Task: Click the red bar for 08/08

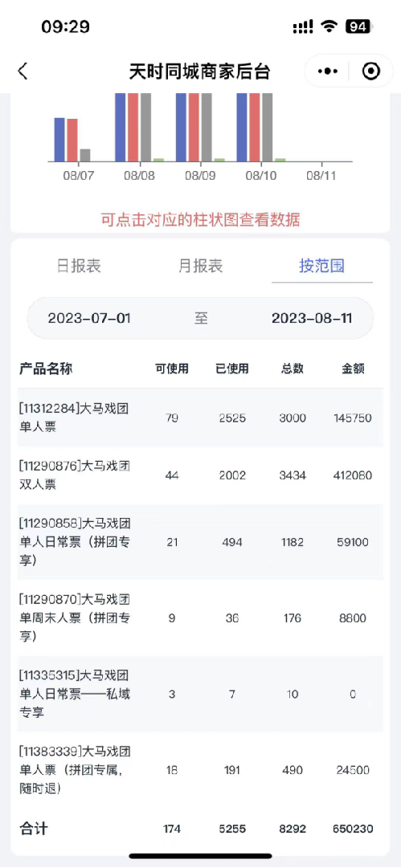Action: [x=133, y=128]
